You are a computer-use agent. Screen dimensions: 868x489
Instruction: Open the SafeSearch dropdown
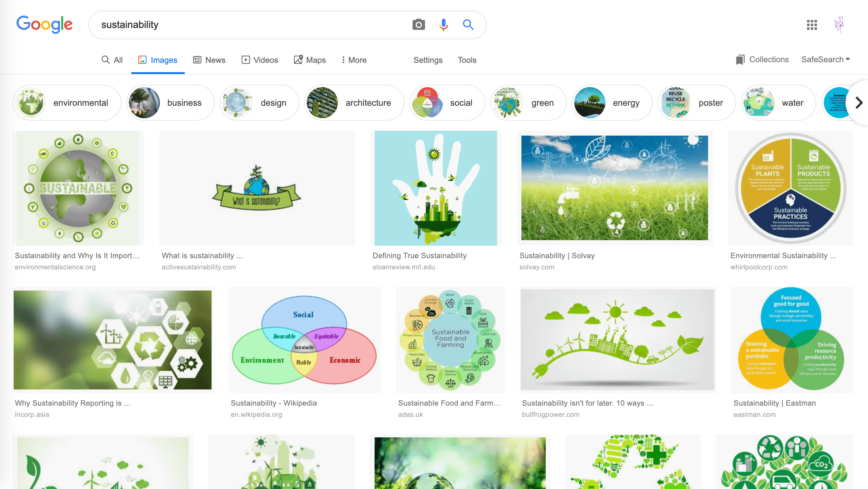[x=826, y=59]
